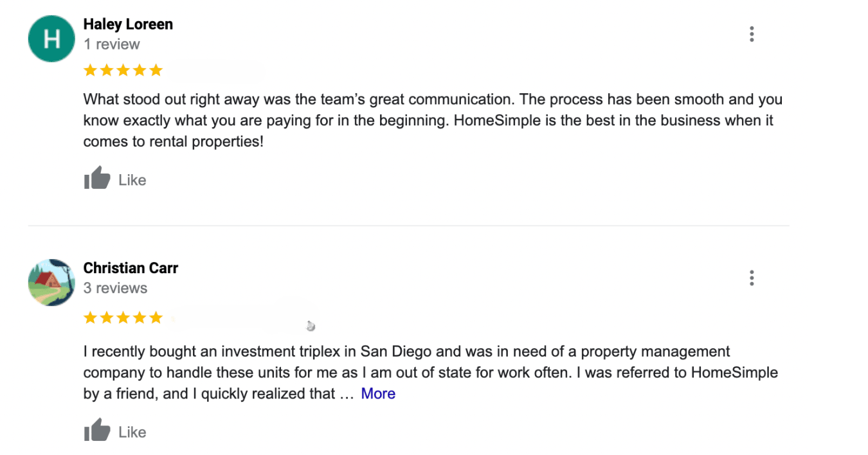This screenshot has height=455, width=868.
Task: Click Christian Carr's cabin profile picture
Action: (51, 283)
